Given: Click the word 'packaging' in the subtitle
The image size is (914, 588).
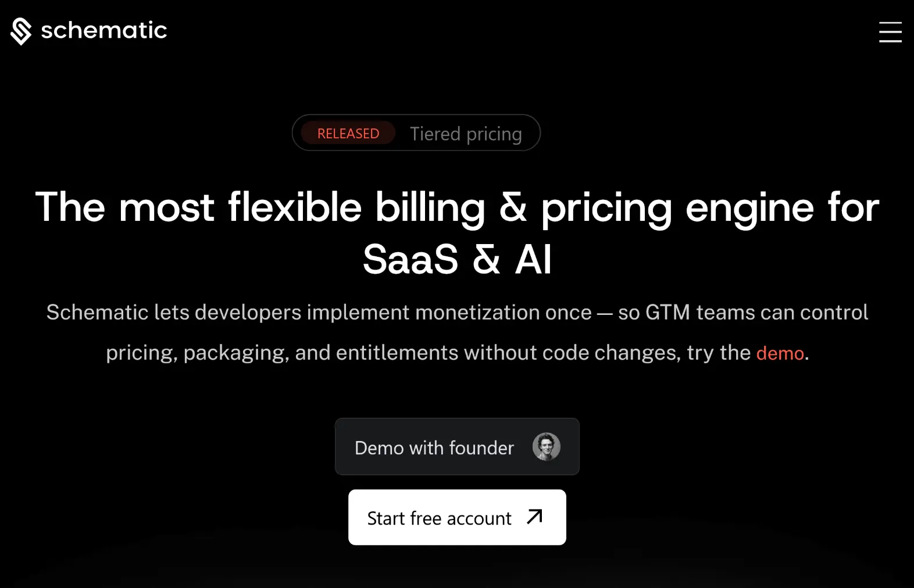Looking at the screenshot, I should [236, 353].
